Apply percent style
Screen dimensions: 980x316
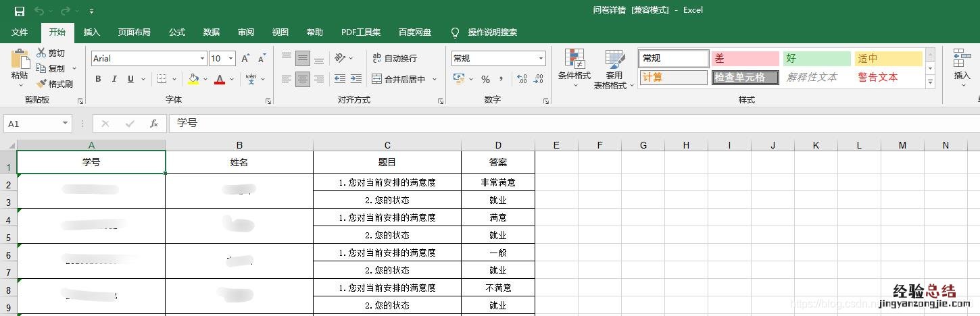(x=485, y=79)
